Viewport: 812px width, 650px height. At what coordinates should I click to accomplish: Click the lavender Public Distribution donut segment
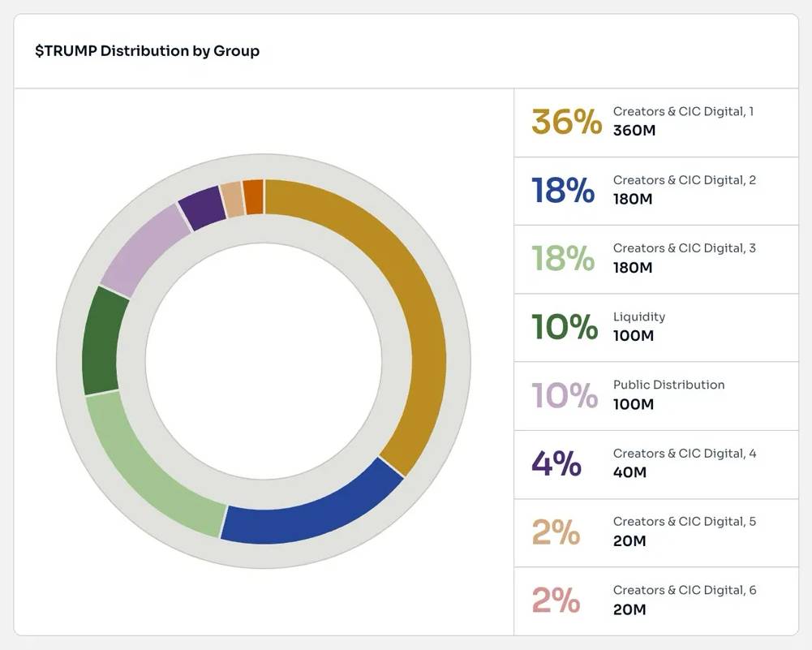(143, 248)
